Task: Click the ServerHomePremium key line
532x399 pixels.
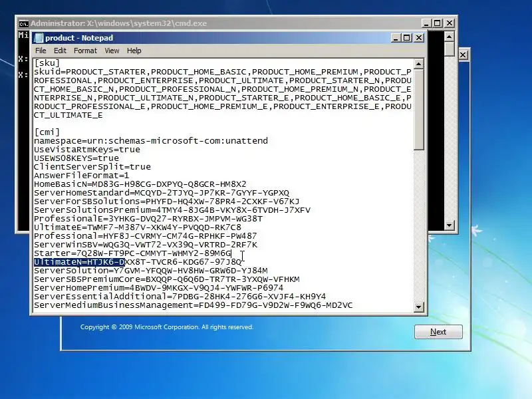Action: tap(158, 288)
